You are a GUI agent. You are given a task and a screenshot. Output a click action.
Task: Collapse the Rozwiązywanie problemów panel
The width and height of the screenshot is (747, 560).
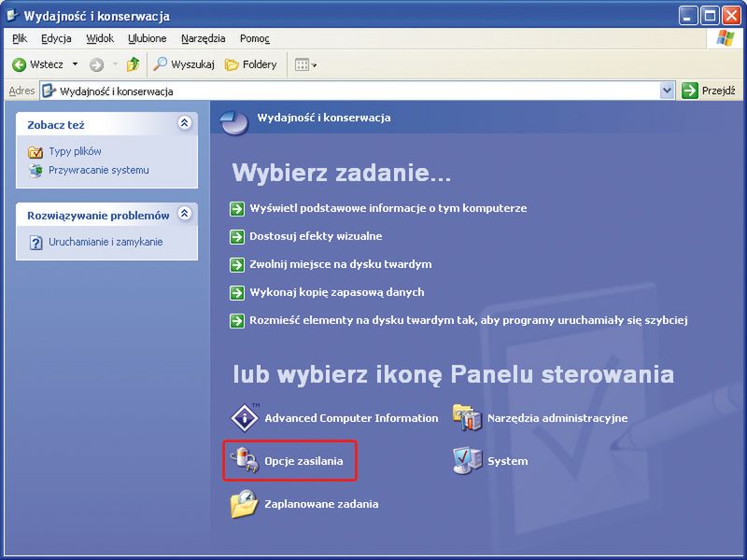184,214
